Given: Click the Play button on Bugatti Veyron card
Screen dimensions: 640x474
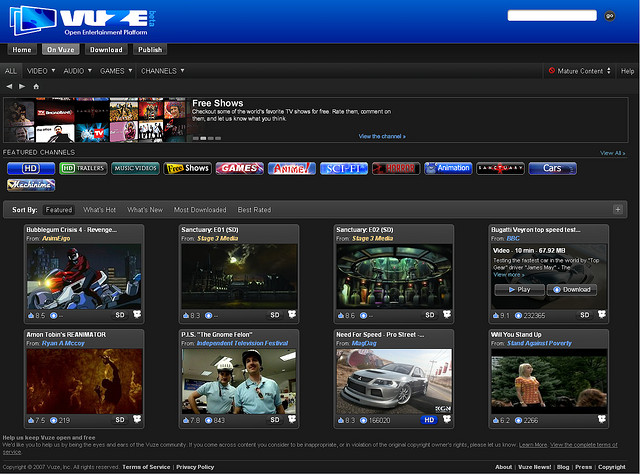Looking at the screenshot, I should [x=520, y=289].
